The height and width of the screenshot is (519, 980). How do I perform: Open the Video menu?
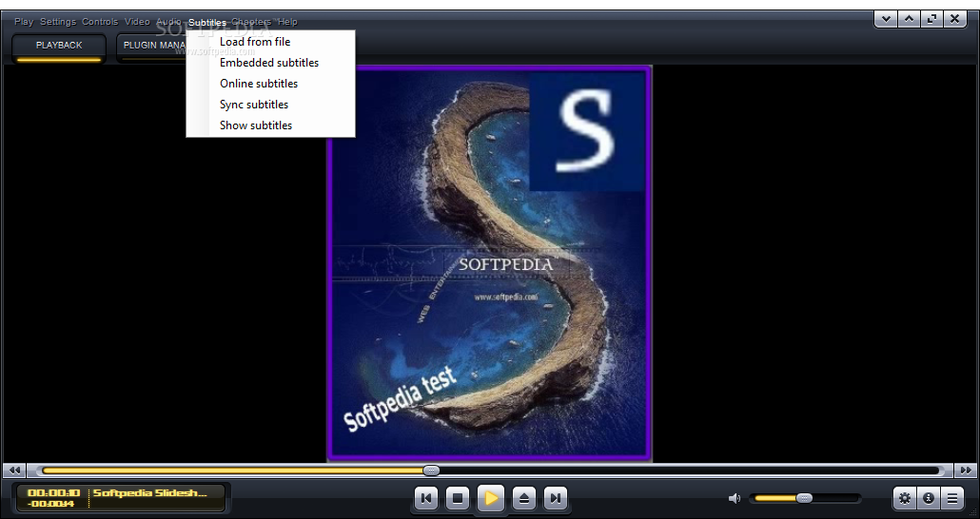(137, 21)
